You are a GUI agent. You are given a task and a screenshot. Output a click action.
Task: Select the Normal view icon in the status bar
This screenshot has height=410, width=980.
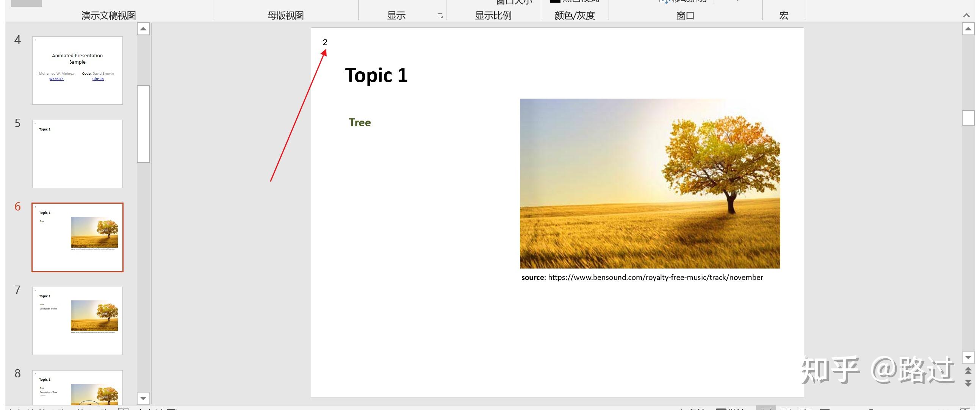pyautogui.click(x=767, y=408)
